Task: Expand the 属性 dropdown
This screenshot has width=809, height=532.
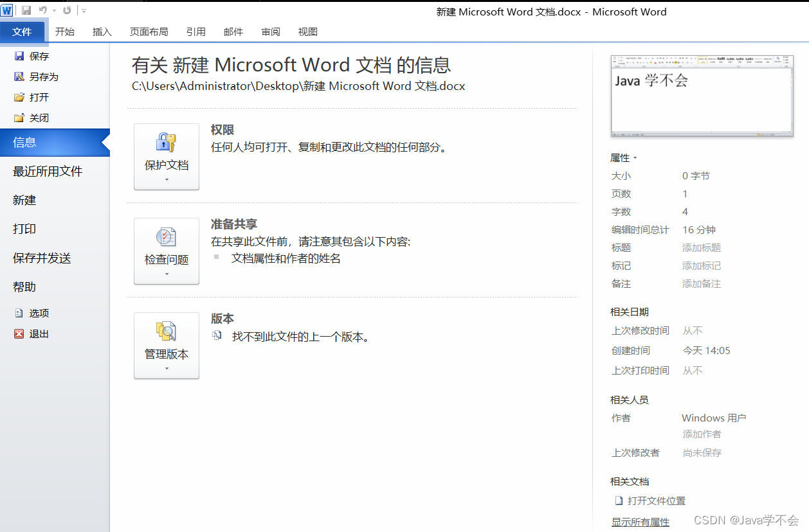Action: (x=624, y=158)
